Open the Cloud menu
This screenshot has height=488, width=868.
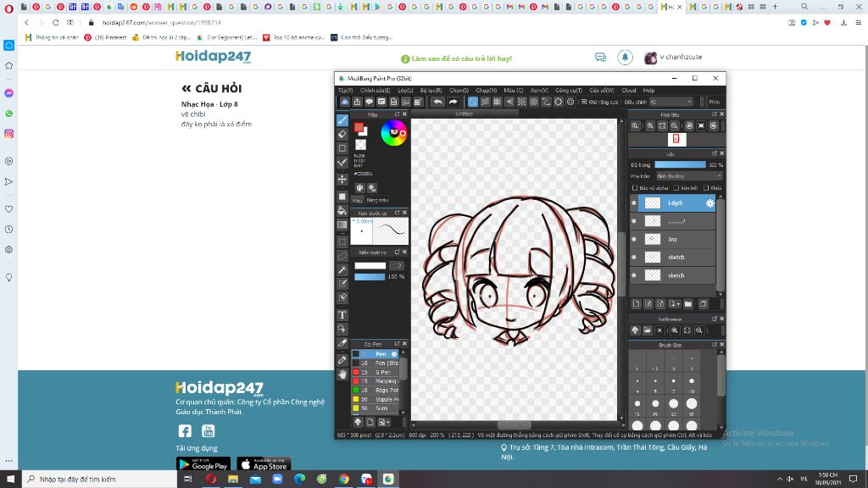pyautogui.click(x=629, y=90)
